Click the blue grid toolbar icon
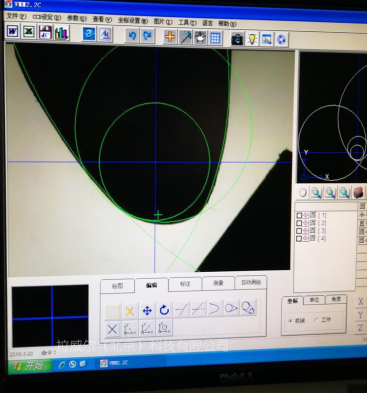 click(215, 38)
